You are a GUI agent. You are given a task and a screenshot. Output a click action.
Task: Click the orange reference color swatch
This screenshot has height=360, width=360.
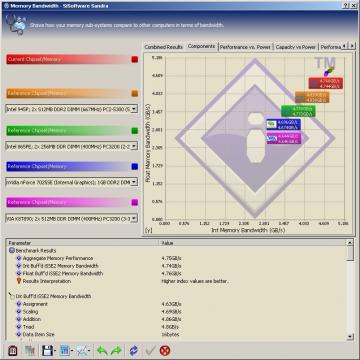pos(135,93)
